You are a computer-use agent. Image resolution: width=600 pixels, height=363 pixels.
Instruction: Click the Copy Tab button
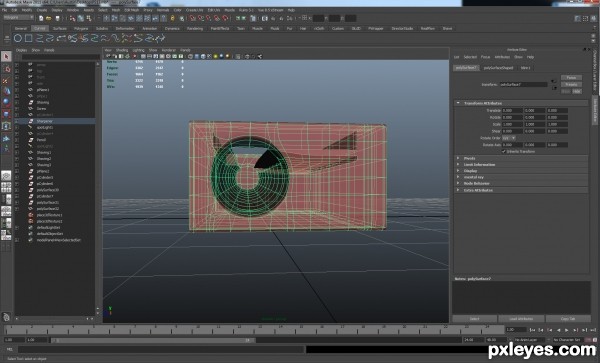coord(568,319)
